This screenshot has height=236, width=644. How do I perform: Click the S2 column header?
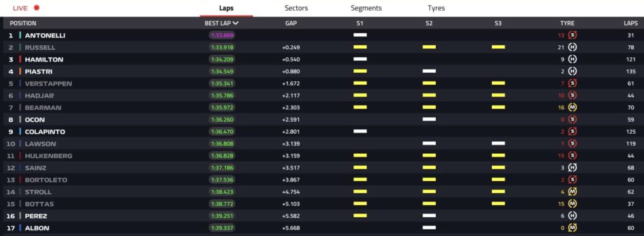pos(429,23)
